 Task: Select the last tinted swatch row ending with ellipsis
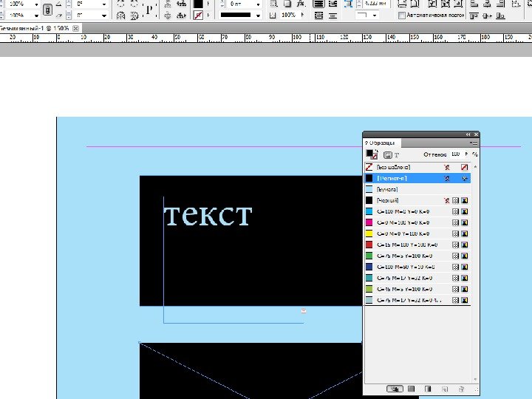(417, 300)
